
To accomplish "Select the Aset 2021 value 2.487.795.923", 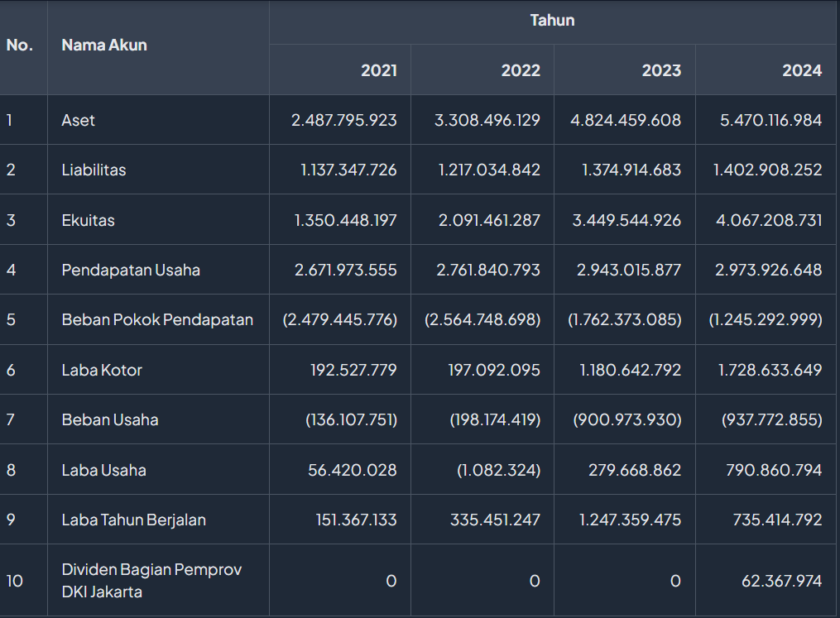I will pos(343,121).
